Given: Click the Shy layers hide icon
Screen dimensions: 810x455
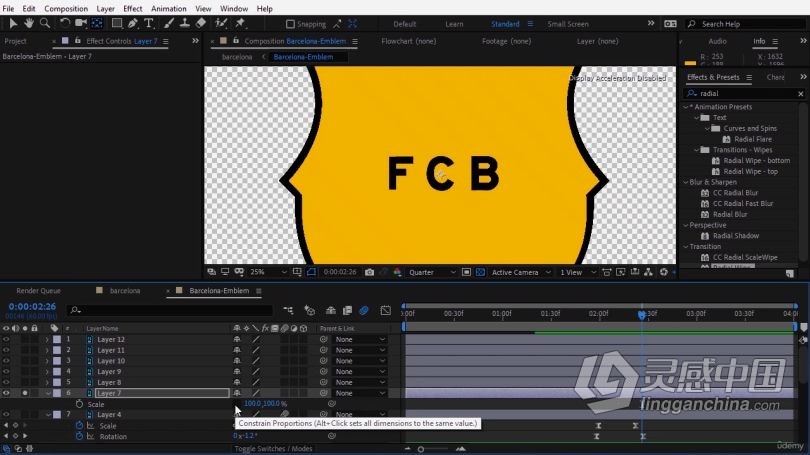Looking at the screenshot, I should 331,310.
